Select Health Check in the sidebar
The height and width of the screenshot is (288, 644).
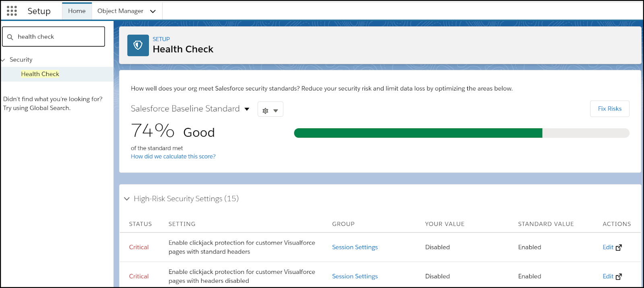[x=40, y=74]
